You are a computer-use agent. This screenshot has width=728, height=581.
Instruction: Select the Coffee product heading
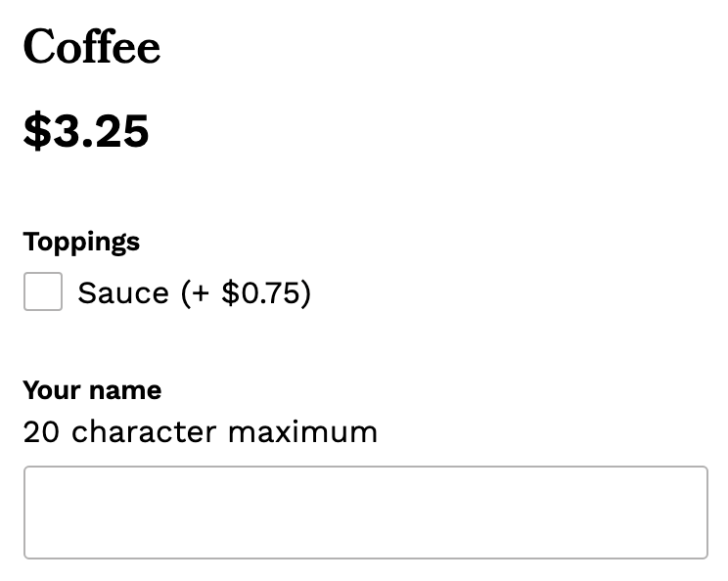91,47
